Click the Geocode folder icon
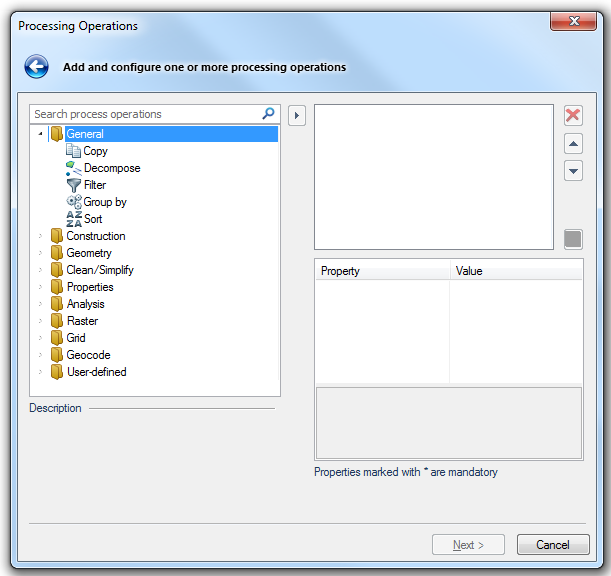This screenshot has height=576, width=611. (x=57, y=355)
